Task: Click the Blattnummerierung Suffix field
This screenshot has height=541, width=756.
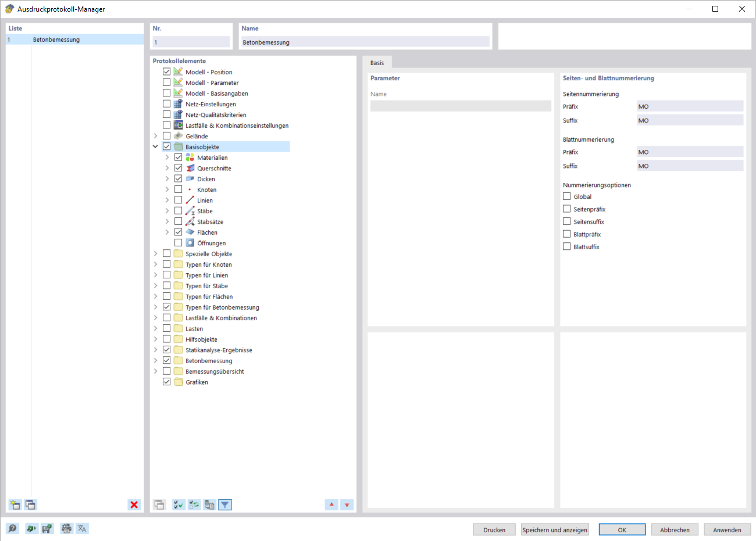Action: coord(690,166)
